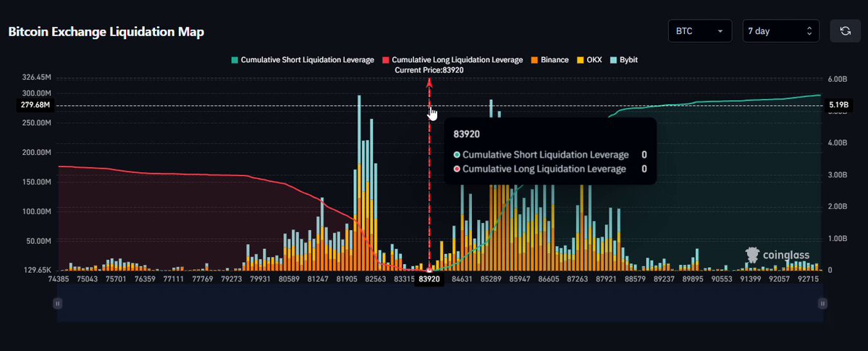Click the 87263 x-axis price label
Viewport: 868px width, 351px height.
click(578, 279)
